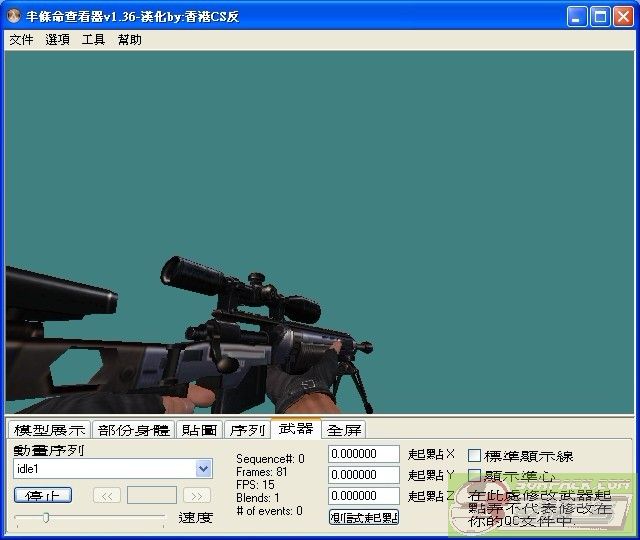Open the 選項 menu
The height and width of the screenshot is (540, 640).
(57, 40)
